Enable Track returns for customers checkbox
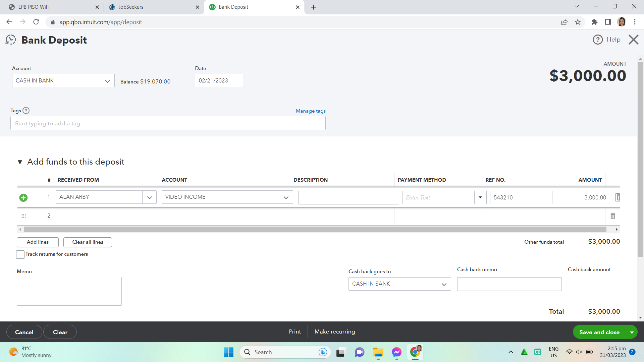Viewport: 644px width, 362px height. (20, 254)
